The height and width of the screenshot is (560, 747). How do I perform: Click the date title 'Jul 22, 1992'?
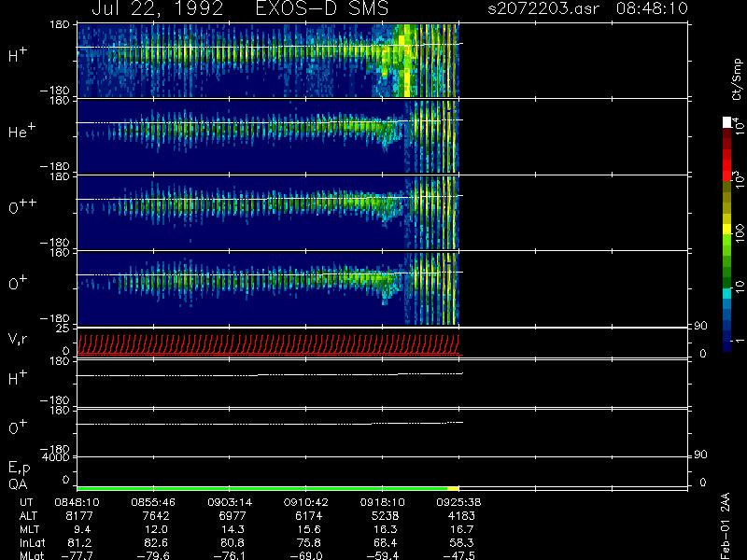(157, 8)
